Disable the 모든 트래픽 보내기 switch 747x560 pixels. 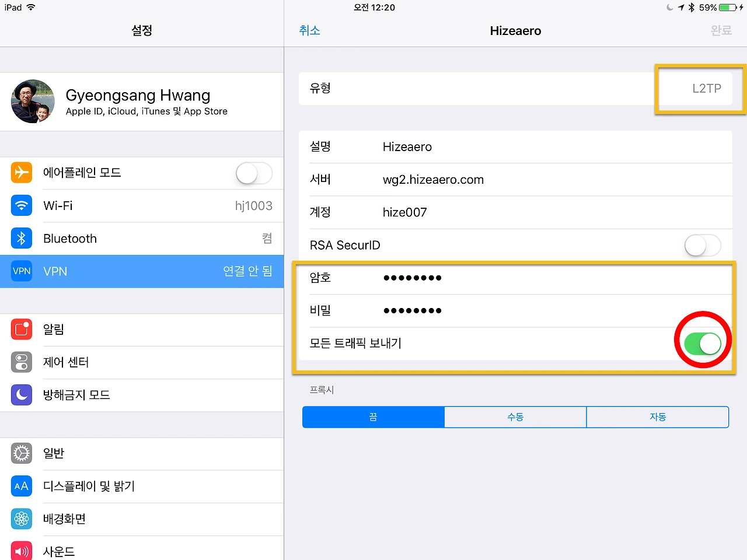703,344
